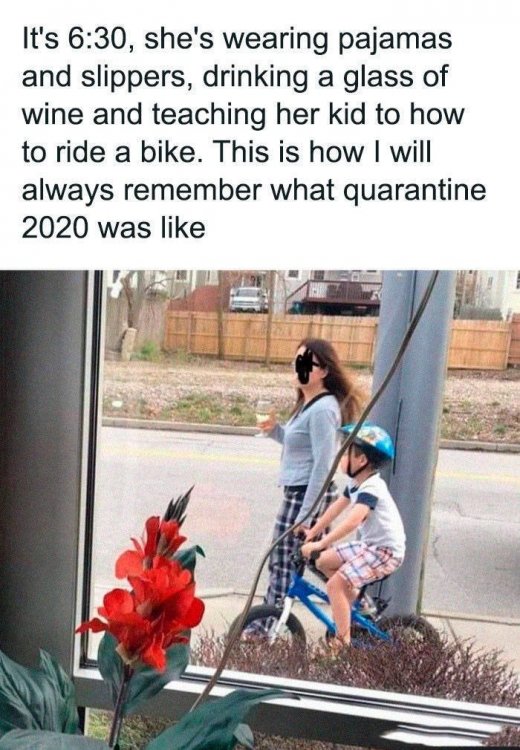
Task: Click the child's blue bike helmet
Action: 369,441
